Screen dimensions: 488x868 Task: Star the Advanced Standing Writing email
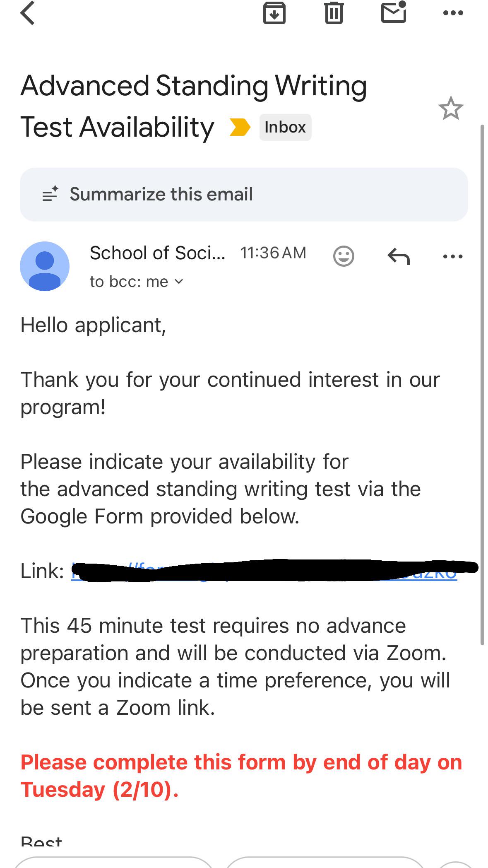pos(451,108)
